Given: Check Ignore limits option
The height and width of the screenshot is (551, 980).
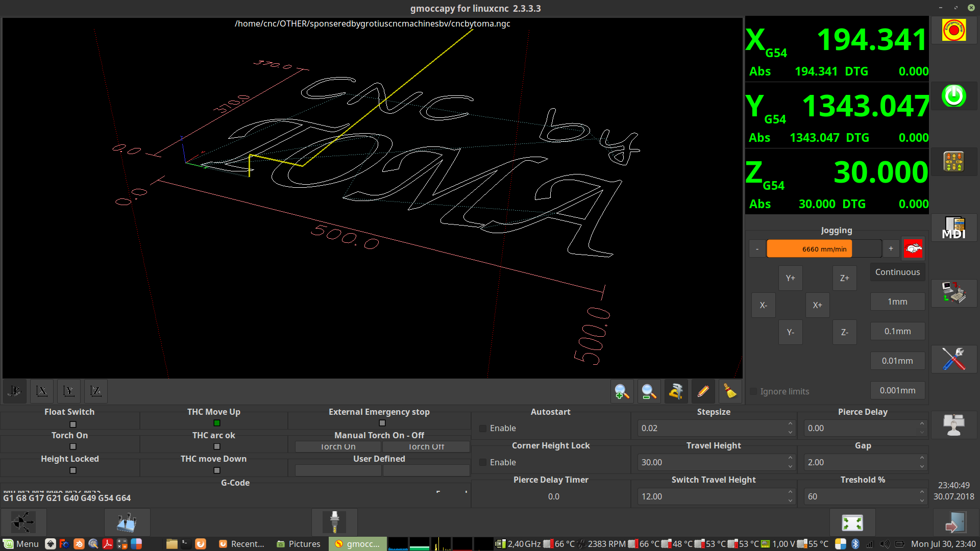Looking at the screenshot, I should pos(779,391).
